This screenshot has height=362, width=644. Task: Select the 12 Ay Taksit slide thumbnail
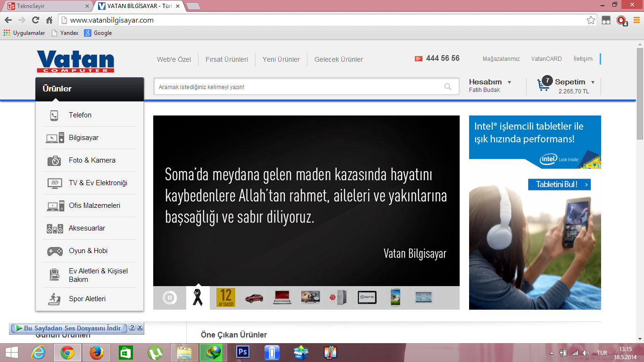(x=225, y=297)
